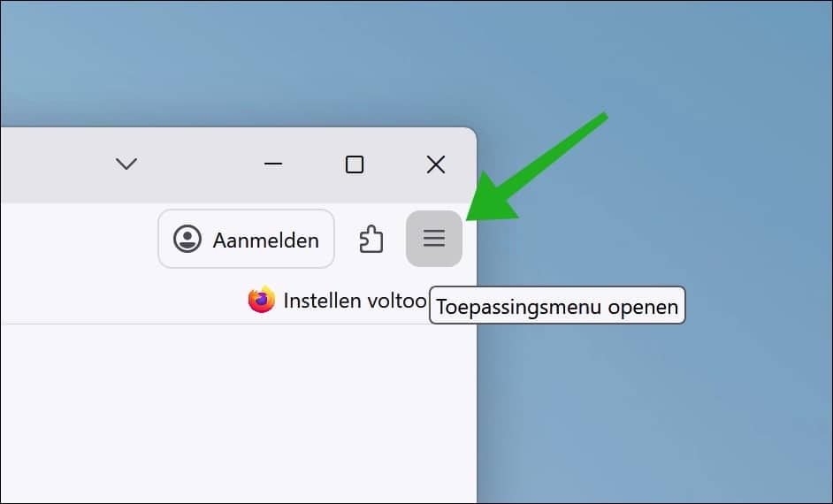Minimize the Firefox window

click(x=273, y=164)
